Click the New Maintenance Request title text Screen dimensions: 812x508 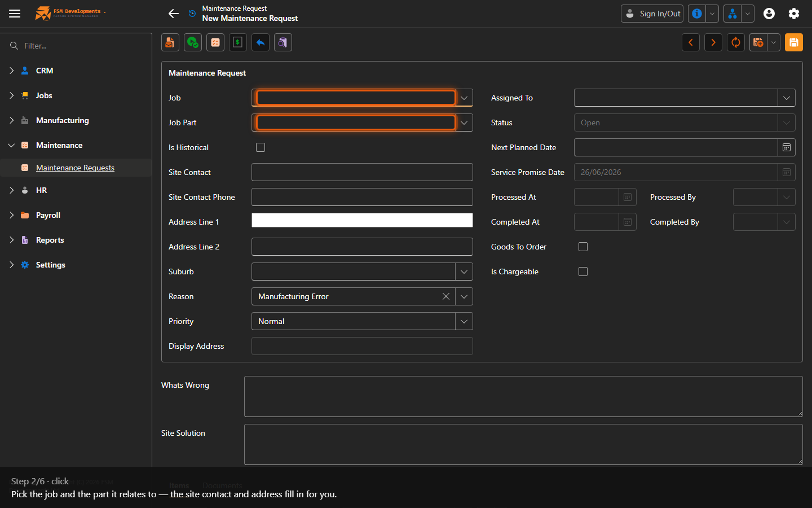click(x=250, y=18)
